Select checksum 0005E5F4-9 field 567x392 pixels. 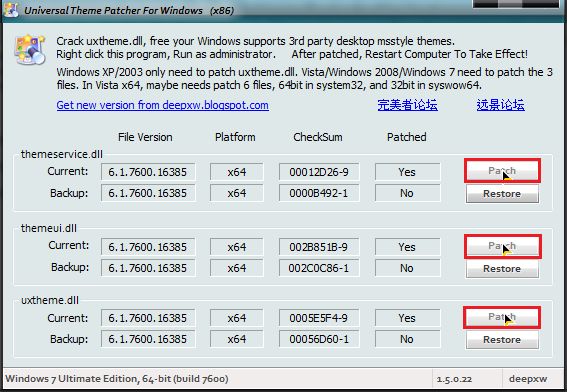pos(319,318)
